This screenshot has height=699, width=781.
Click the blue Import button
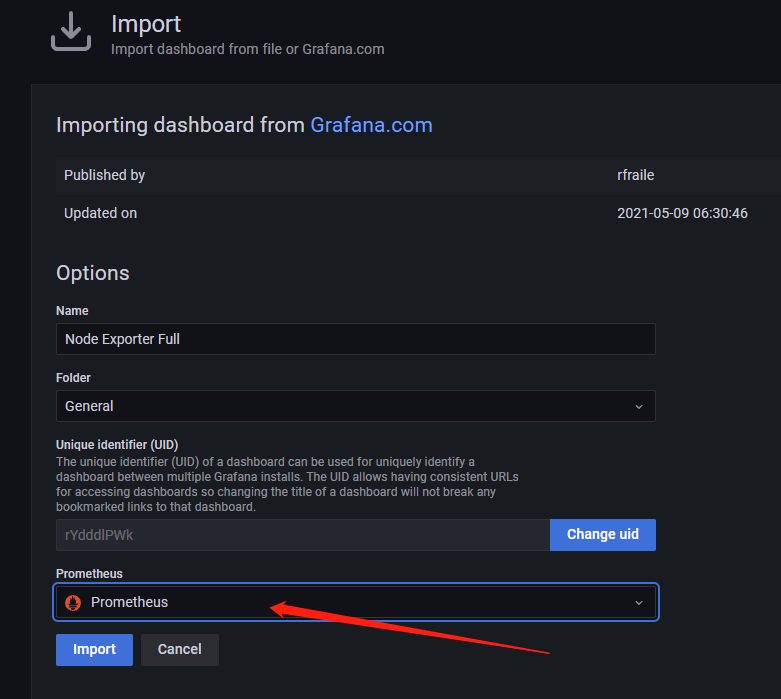(x=94, y=649)
